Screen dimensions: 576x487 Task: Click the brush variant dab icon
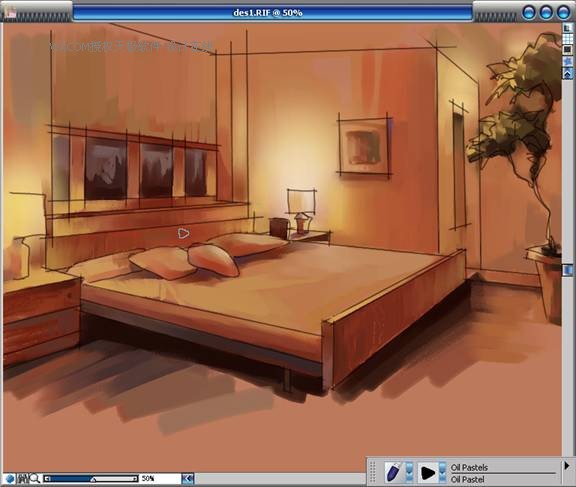(427, 472)
